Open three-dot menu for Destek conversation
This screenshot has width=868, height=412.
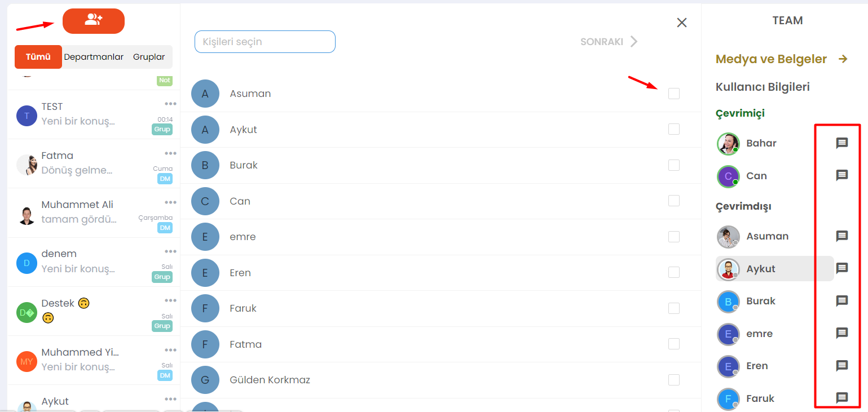(171, 300)
